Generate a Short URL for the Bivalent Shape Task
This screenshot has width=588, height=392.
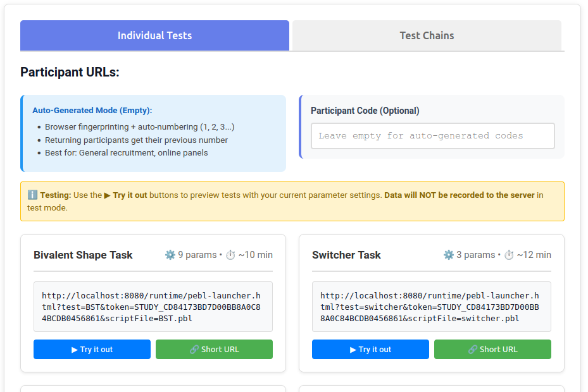click(214, 349)
